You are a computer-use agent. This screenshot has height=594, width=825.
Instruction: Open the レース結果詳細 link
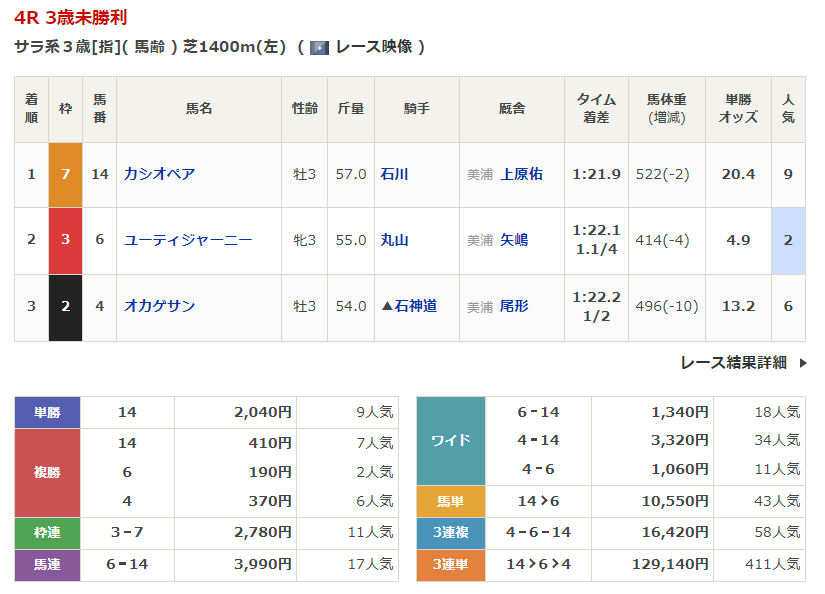point(733,363)
